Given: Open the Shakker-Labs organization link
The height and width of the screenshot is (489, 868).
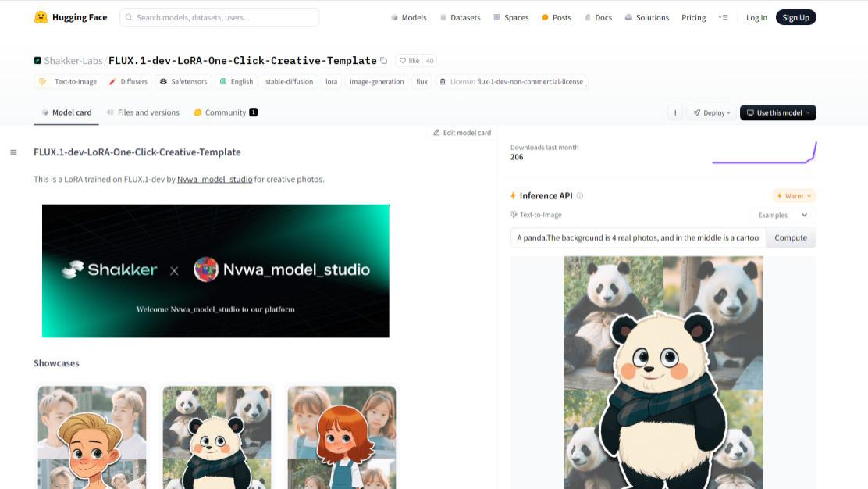Looking at the screenshot, I should [x=73, y=60].
